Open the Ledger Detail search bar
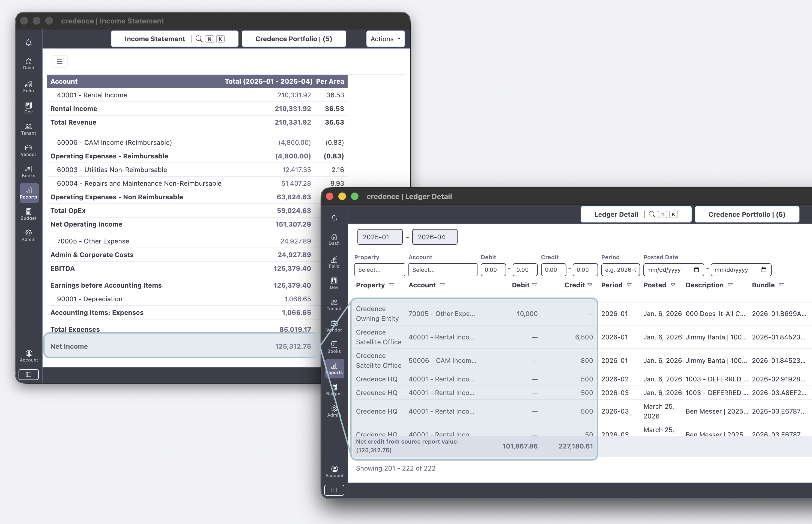 pyautogui.click(x=652, y=214)
